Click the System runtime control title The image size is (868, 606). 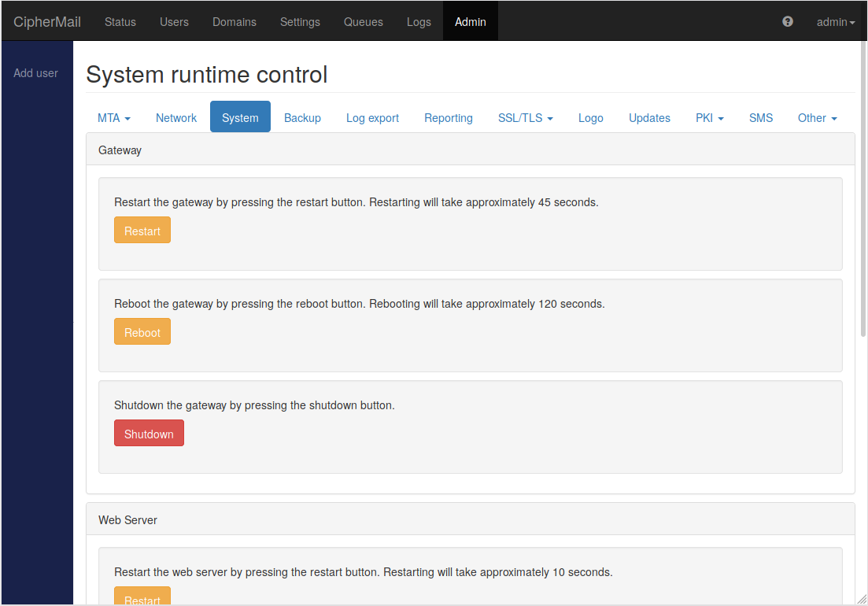[x=206, y=75]
